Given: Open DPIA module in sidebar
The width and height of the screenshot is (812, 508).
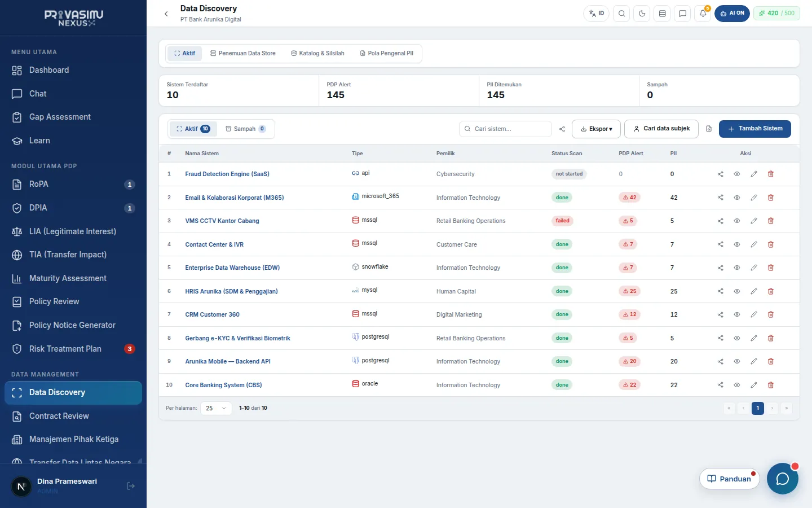Looking at the screenshot, I should pyautogui.click(x=73, y=208).
